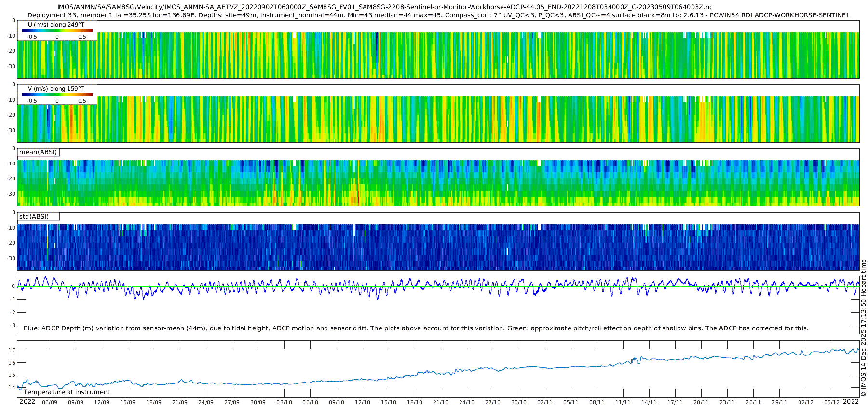Pick the 06/09 date tick on the time axis
Image resolution: width=868 pixels, height=410 pixels.
pos(50,402)
